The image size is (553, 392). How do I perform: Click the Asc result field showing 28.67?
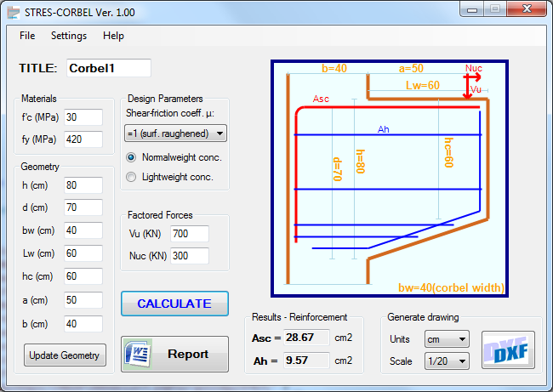point(306,338)
